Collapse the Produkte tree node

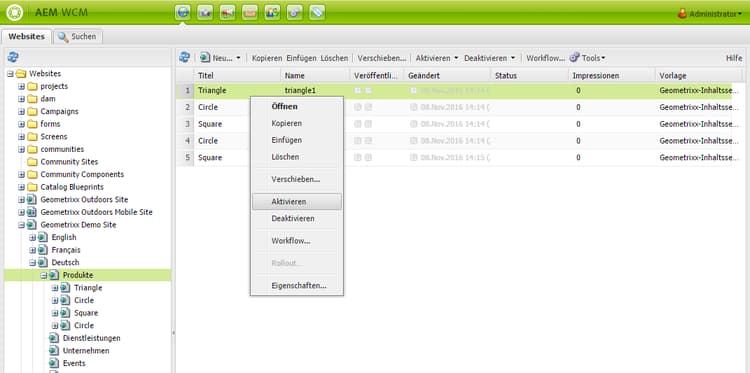point(44,275)
